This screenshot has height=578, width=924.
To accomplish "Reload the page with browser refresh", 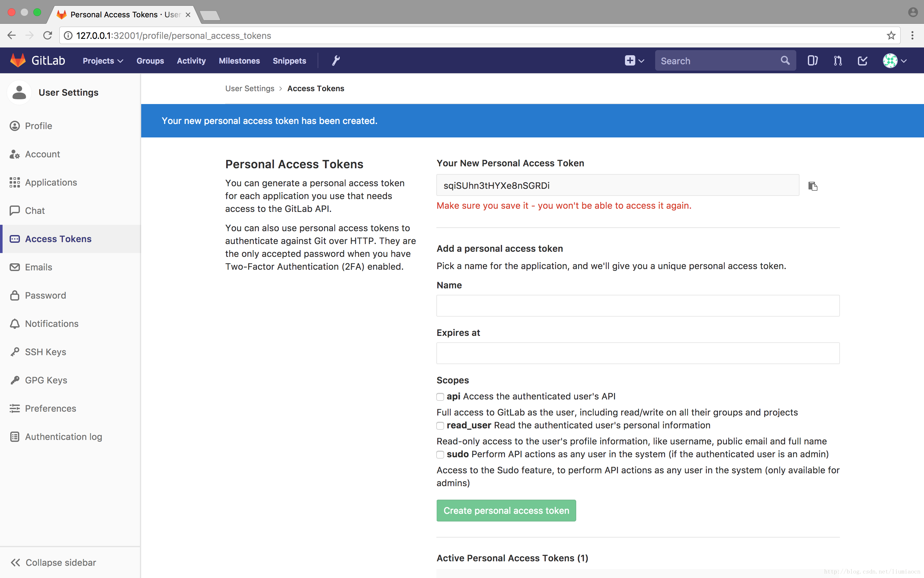I will coord(47,36).
